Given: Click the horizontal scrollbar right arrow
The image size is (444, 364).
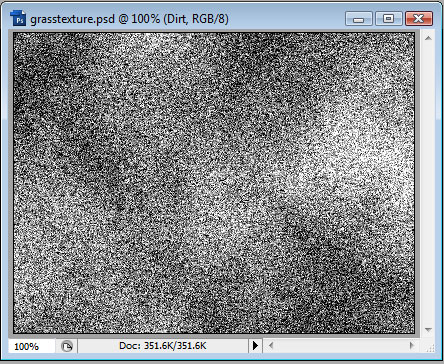Looking at the screenshot, I should coord(412,346).
